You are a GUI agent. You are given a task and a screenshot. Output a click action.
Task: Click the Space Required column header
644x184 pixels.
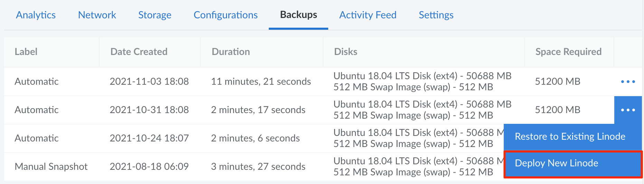(x=568, y=52)
